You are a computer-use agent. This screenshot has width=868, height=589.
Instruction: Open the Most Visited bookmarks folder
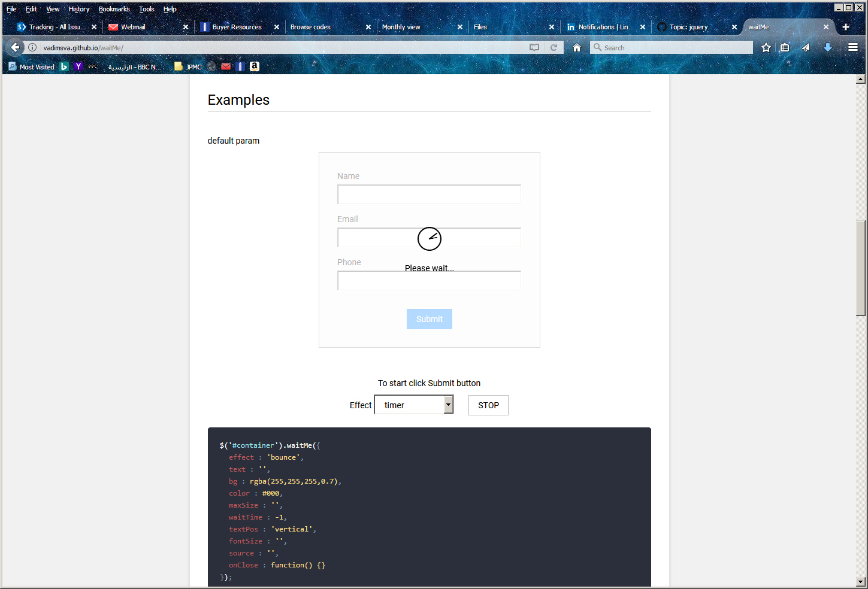[x=31, y=67]
